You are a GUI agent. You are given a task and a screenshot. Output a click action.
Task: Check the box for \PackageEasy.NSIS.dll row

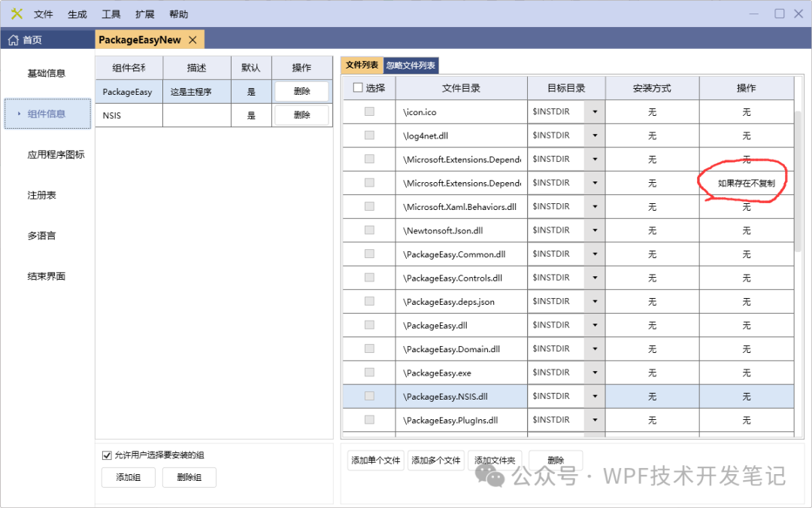click(x=369, y=396)
